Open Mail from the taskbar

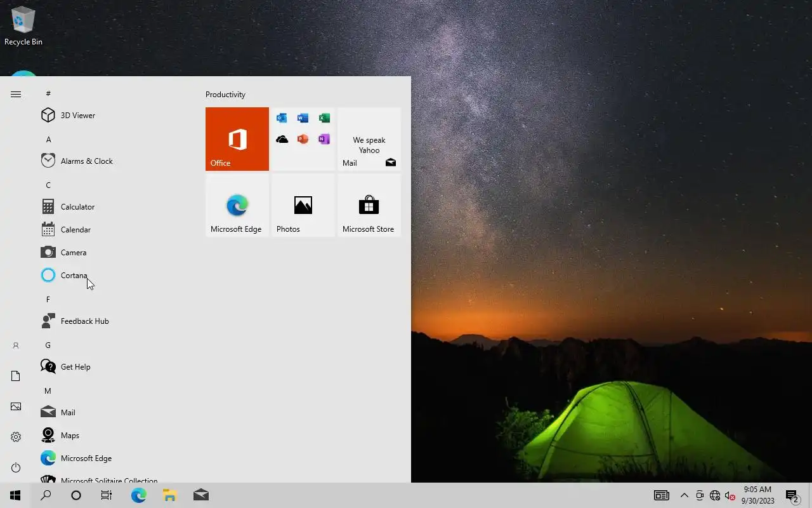200,495
